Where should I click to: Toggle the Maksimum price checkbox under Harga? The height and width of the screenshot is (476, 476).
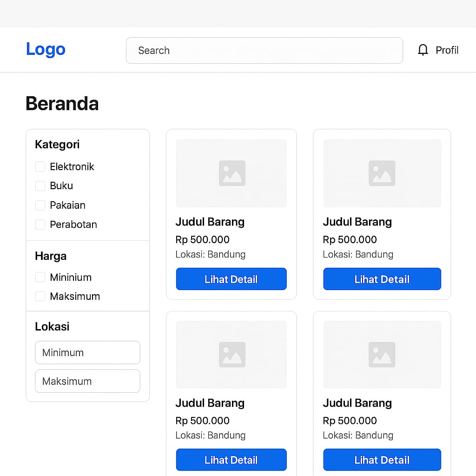[40, 296]
